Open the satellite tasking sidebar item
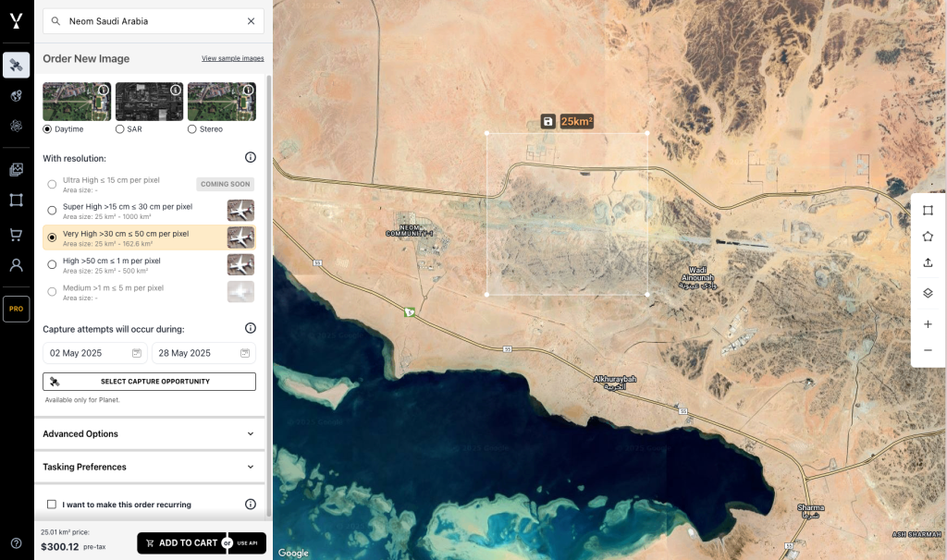947x560 pixels. 16,65
